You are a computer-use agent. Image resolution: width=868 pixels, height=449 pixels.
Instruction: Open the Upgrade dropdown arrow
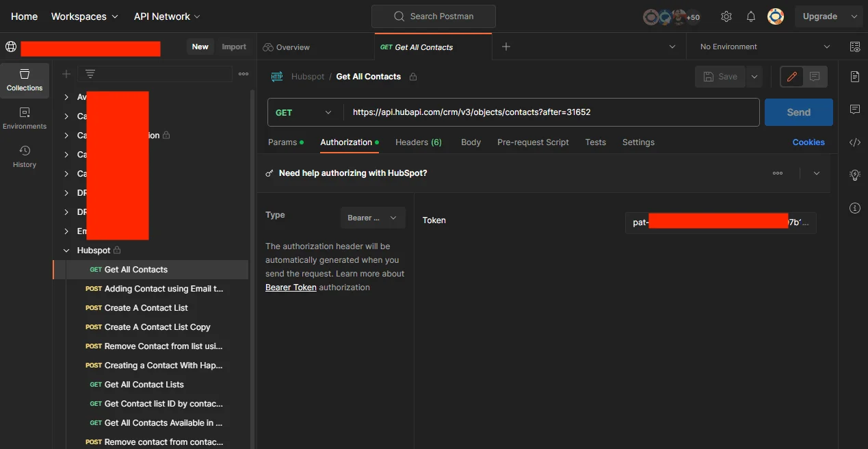point(853,16)
